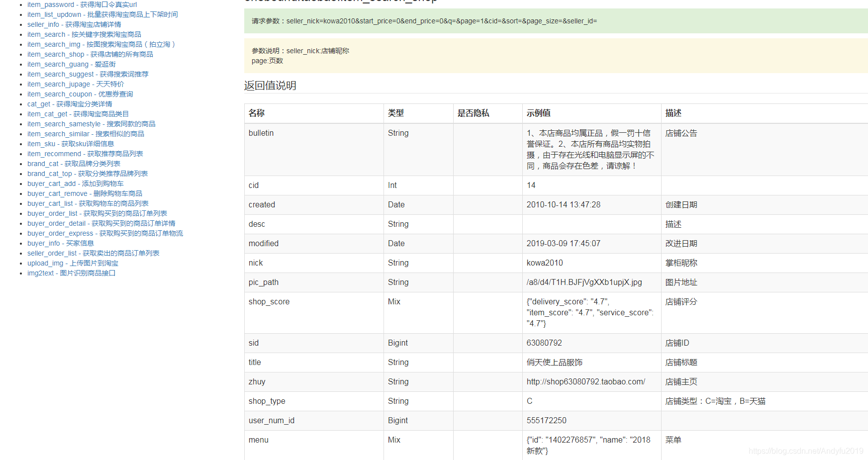Screen dimensions: 868x460
Task: Open the buyer_cart_remove link
Action: (x=85, y=193)
